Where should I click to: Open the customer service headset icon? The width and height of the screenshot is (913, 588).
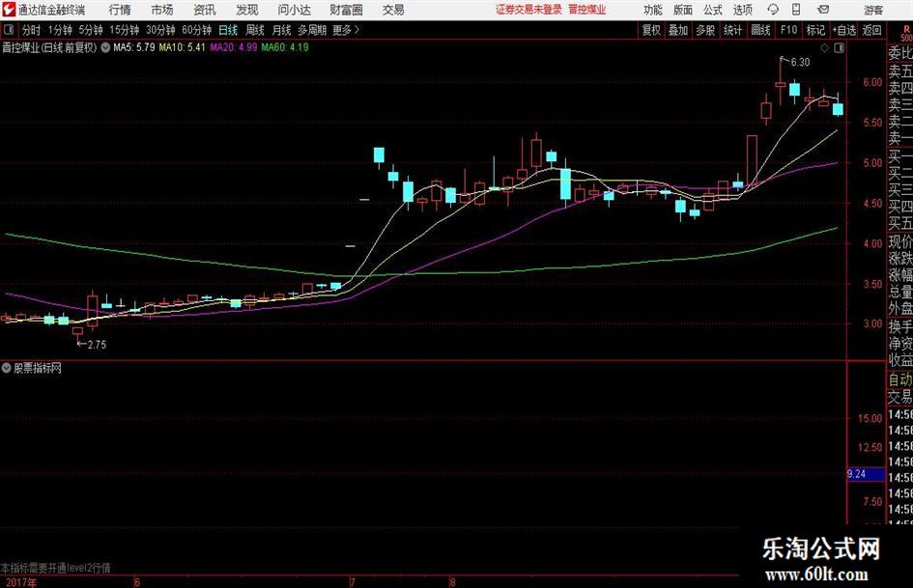pyautogui.click(x=773, y=10)
